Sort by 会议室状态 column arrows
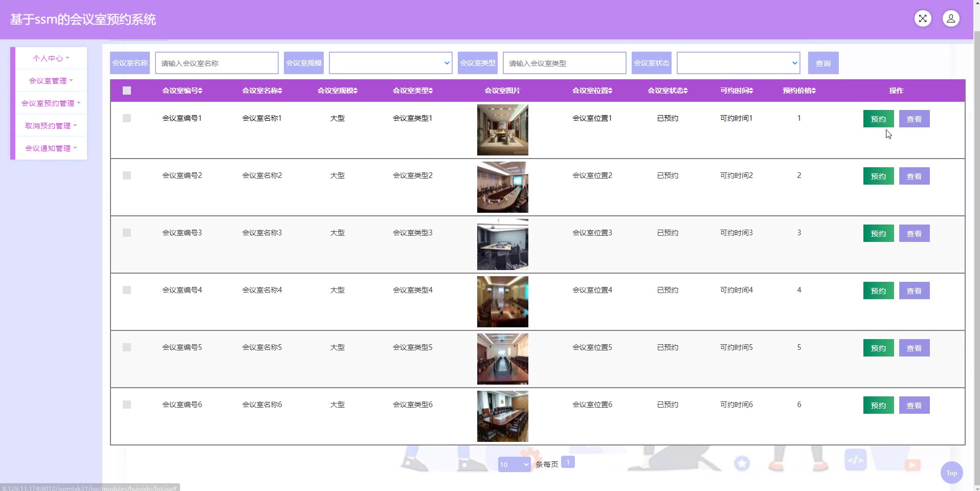 tap(685, 91)
